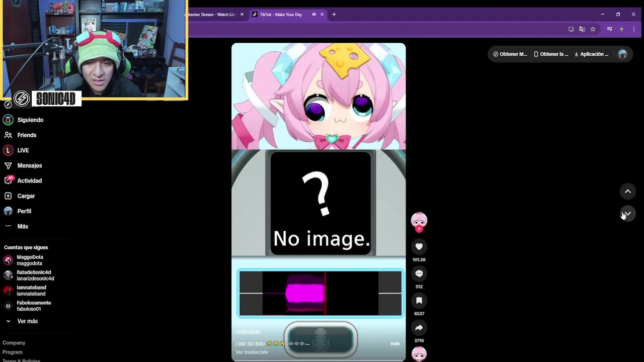
Task: Open MaggoDota followed account
Action: pos(30,260)
